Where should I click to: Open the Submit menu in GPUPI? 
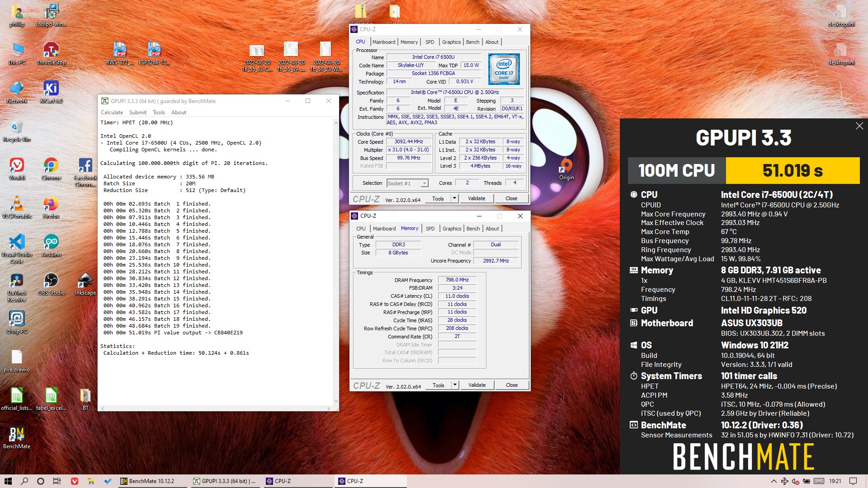coord(137,113)
